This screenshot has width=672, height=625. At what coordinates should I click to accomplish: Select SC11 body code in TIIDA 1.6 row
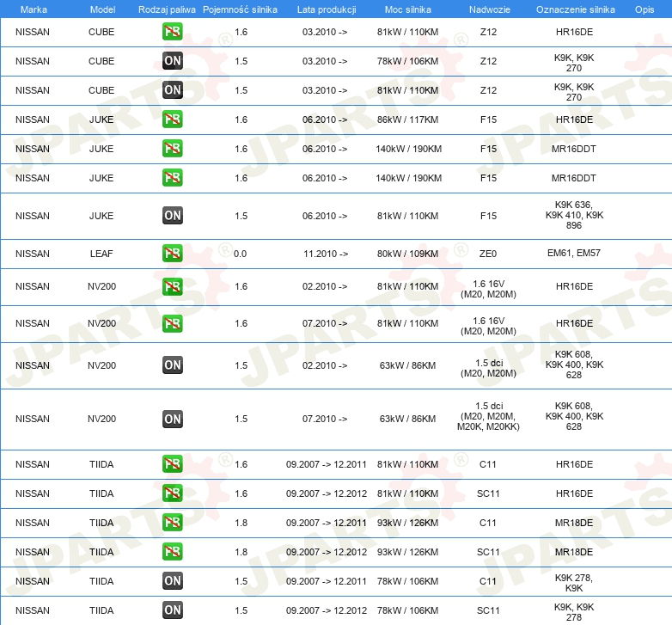pos(488,493)
